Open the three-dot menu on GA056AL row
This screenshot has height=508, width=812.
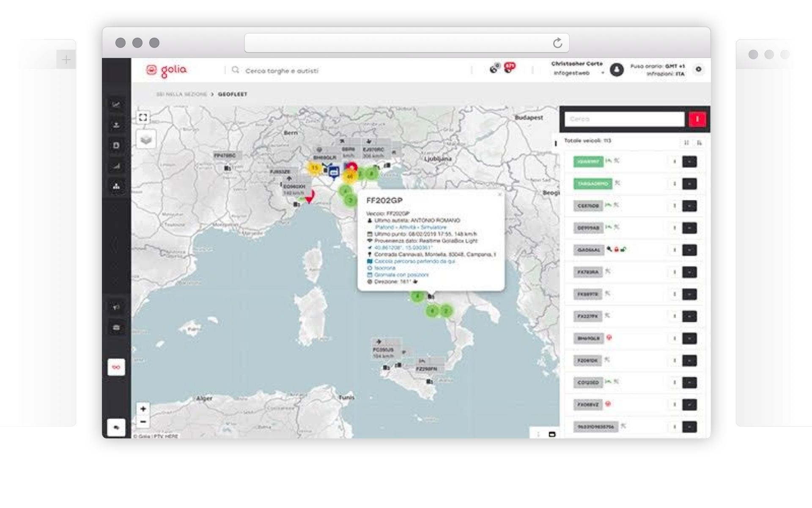point(675,250)
